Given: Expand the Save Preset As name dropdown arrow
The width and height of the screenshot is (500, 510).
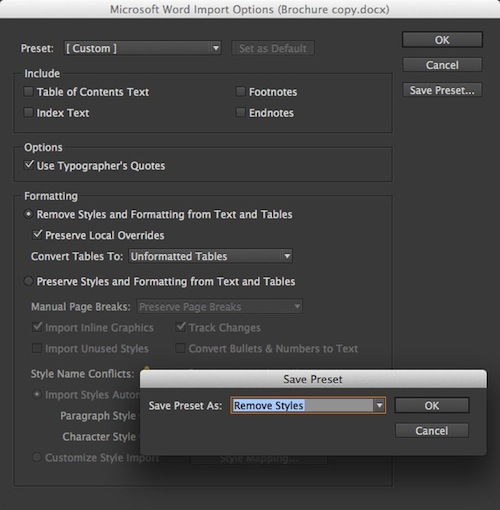Looking at the screenshot, I should (x=379, y=405).
